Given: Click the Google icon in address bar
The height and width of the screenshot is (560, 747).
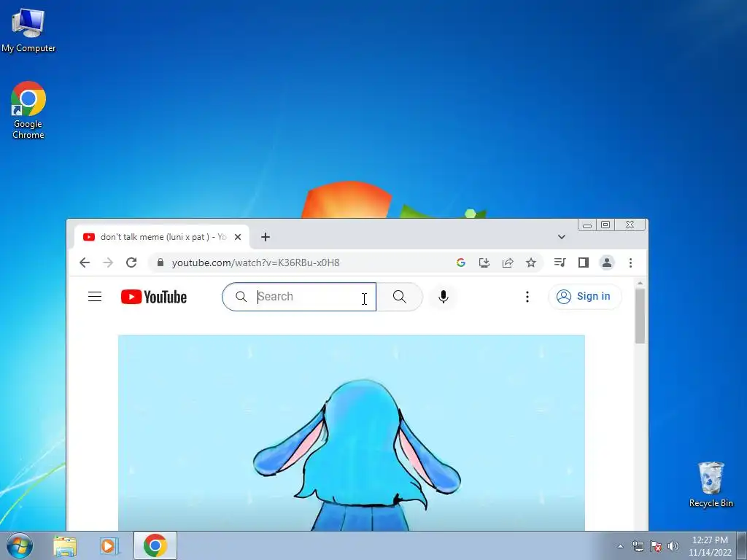Looking at the screenshot, I should (x=461, y=262).
